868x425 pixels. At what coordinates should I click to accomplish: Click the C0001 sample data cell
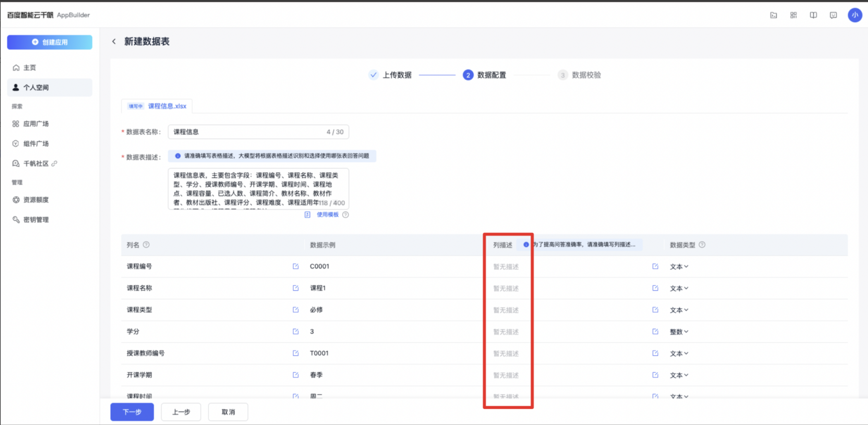tap(320, 266)
